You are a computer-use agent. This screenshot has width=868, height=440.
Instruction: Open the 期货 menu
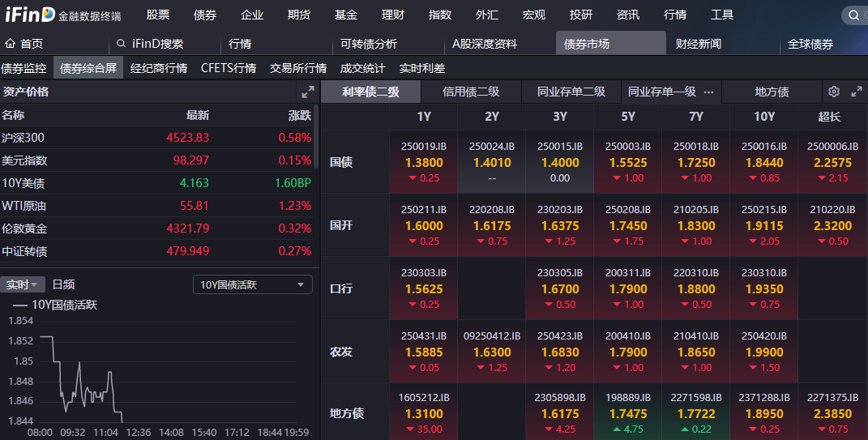pos(299,15)
